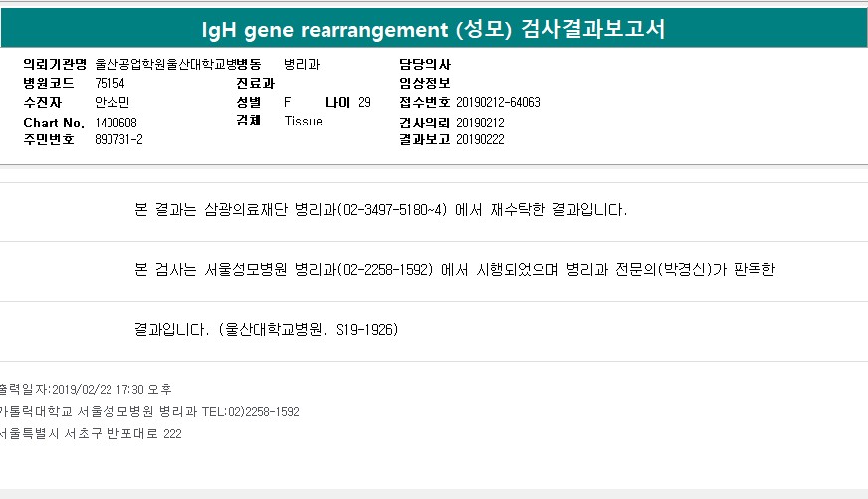Click the Chart No. value 1400608
Image resolution: width=868 pixels, height=499 pixels.
click(115, 122)
